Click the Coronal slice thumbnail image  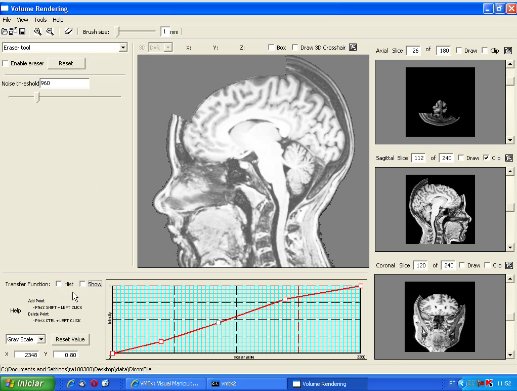[440, 317]
